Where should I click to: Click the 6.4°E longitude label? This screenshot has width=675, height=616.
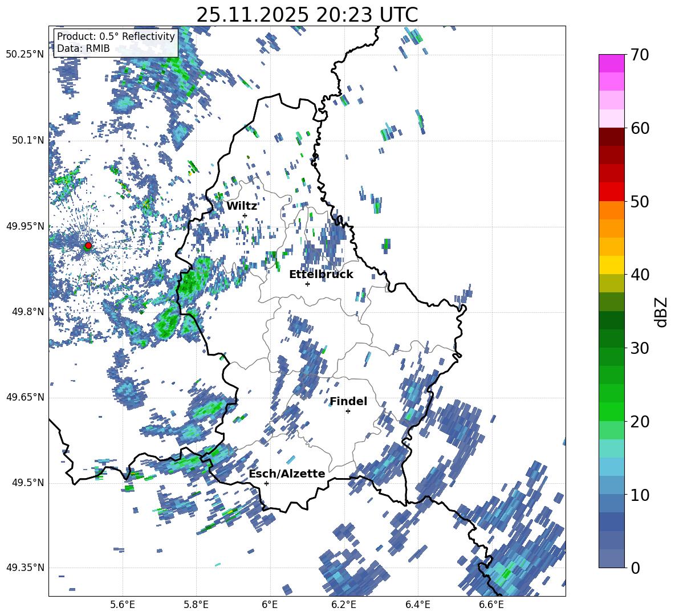[x=417, y=605]
